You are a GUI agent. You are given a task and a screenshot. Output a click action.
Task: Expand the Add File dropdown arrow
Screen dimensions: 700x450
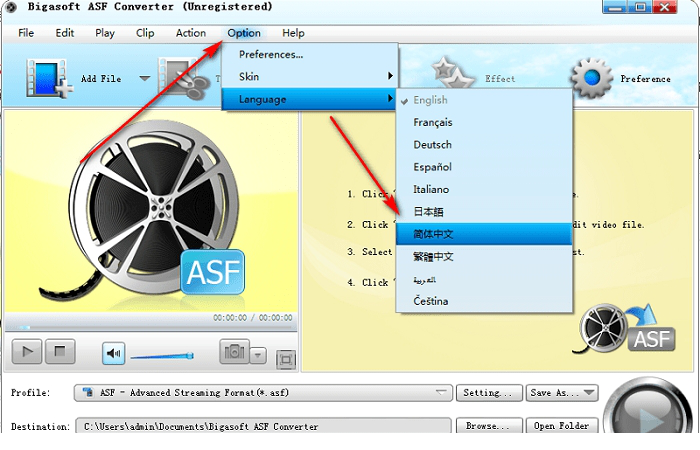click(x=144, y=79)
